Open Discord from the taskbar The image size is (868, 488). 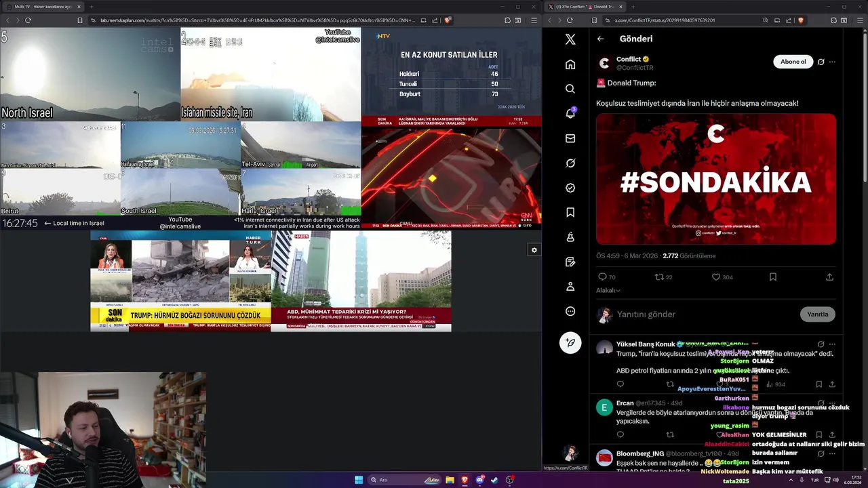(479, 480)
